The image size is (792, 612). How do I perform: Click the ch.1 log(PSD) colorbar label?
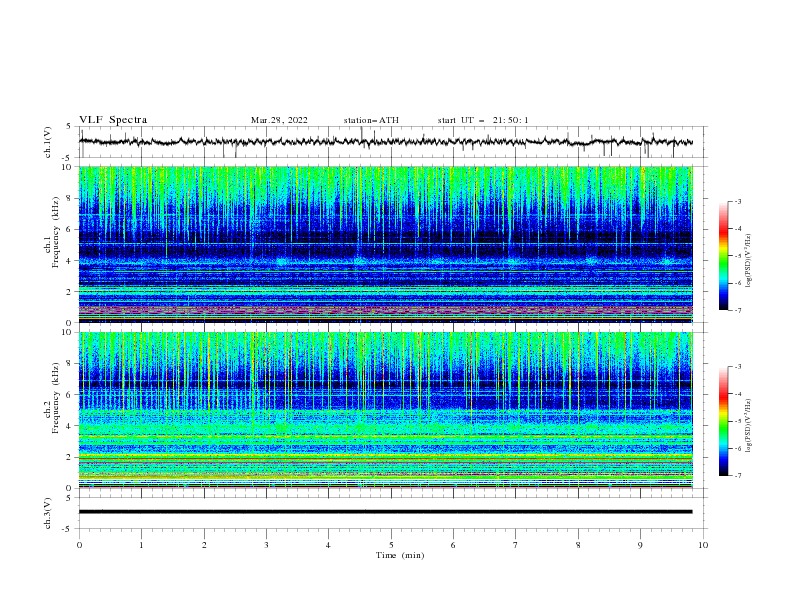[x=749, y=261]
